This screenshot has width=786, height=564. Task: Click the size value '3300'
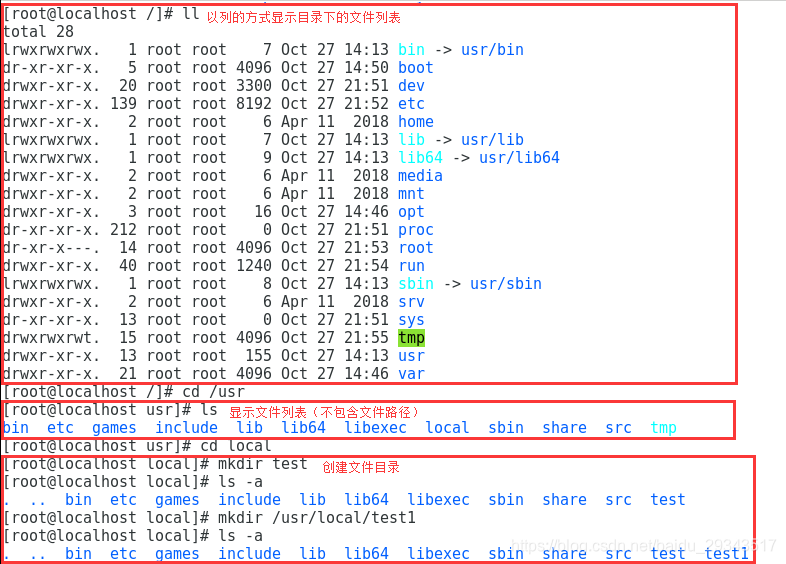coord(254,86)
